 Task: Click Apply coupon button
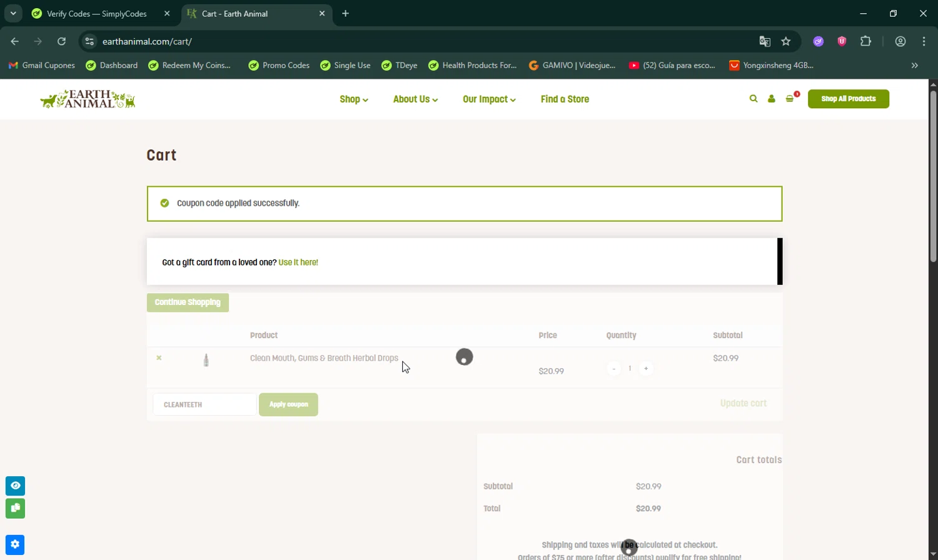tap(288, 404)
